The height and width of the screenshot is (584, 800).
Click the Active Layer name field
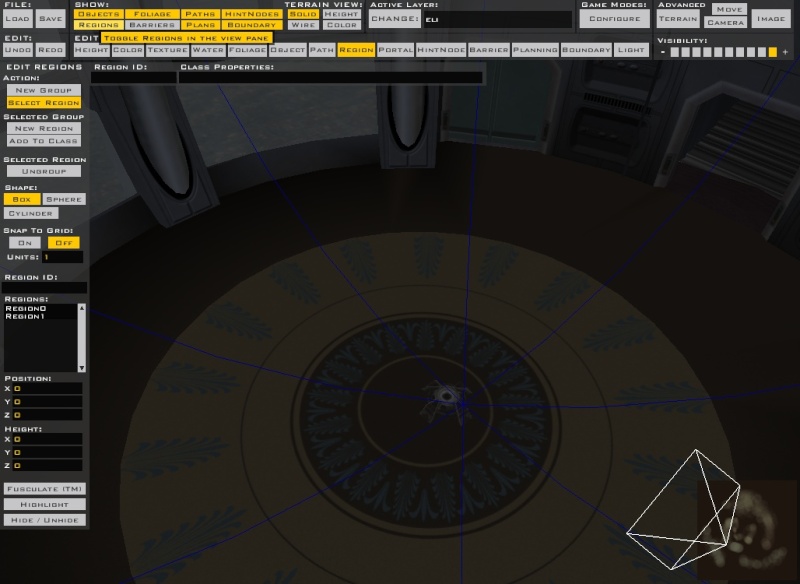coord(498,19)
